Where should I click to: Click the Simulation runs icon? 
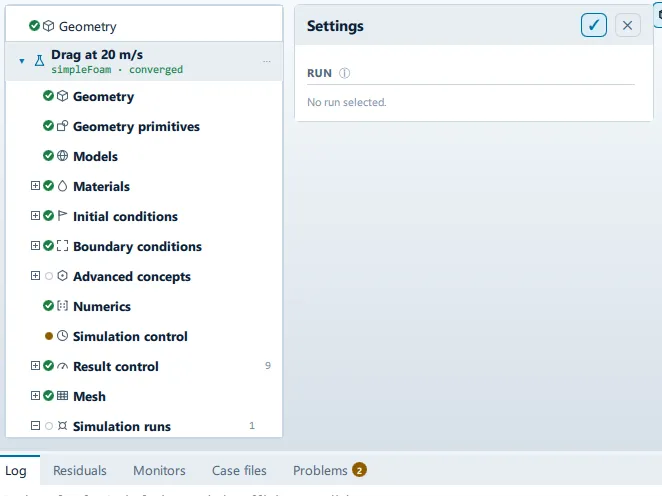pyautogui.click(x=62, y=426)
